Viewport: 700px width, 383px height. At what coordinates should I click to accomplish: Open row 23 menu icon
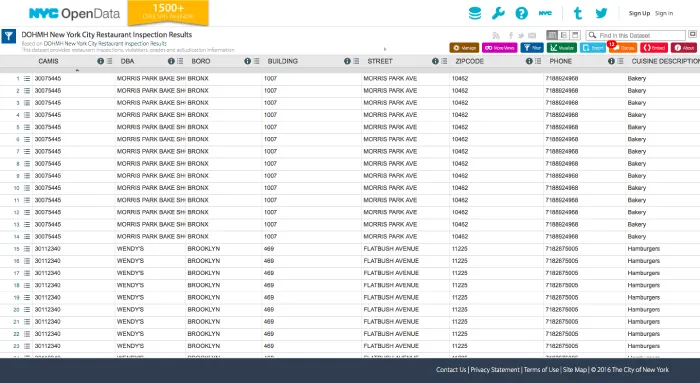tap(27, 346)
